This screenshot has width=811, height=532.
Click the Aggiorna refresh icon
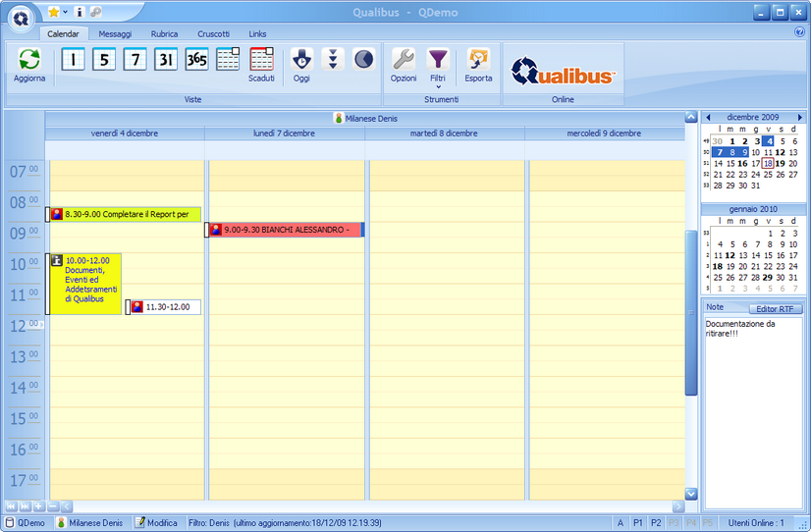tap(28, 61)
